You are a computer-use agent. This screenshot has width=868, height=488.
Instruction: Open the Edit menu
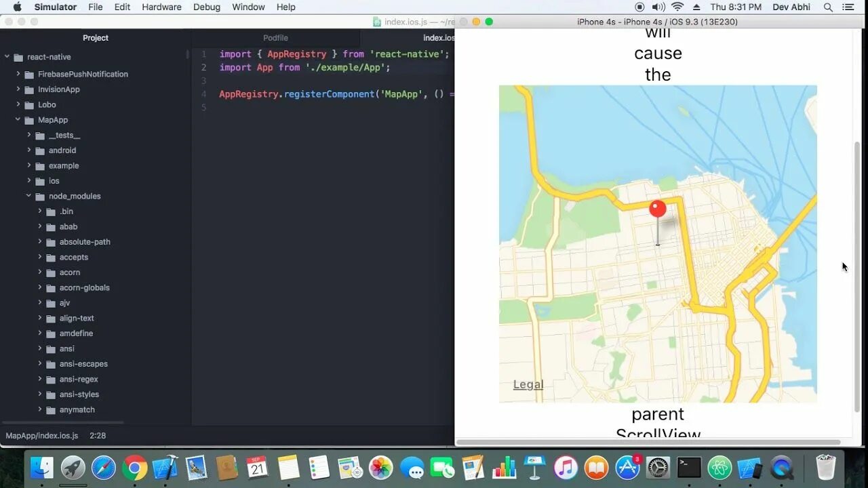coord(122,7)
